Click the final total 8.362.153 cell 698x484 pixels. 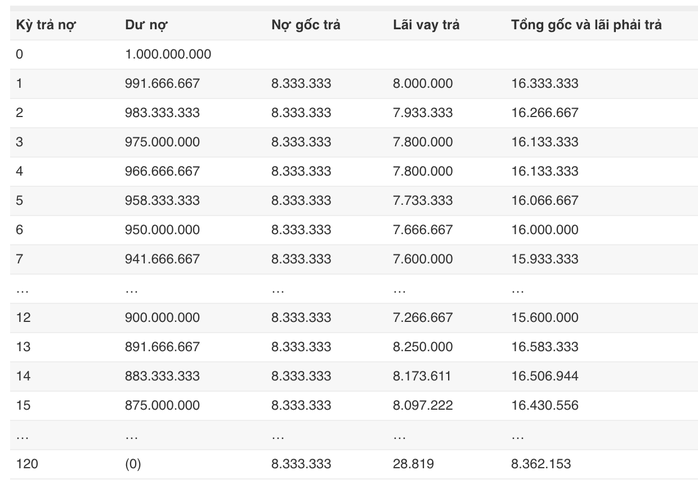[540, 464]
